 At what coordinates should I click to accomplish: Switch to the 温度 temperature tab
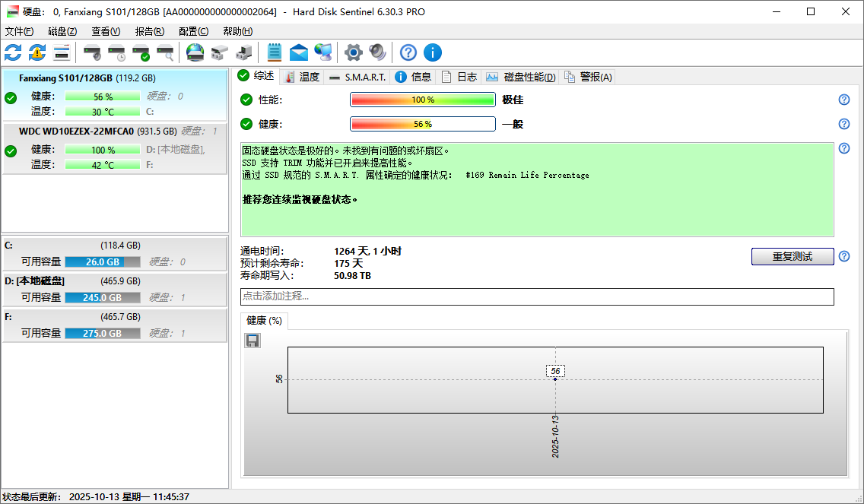click(x=302, y=77)
